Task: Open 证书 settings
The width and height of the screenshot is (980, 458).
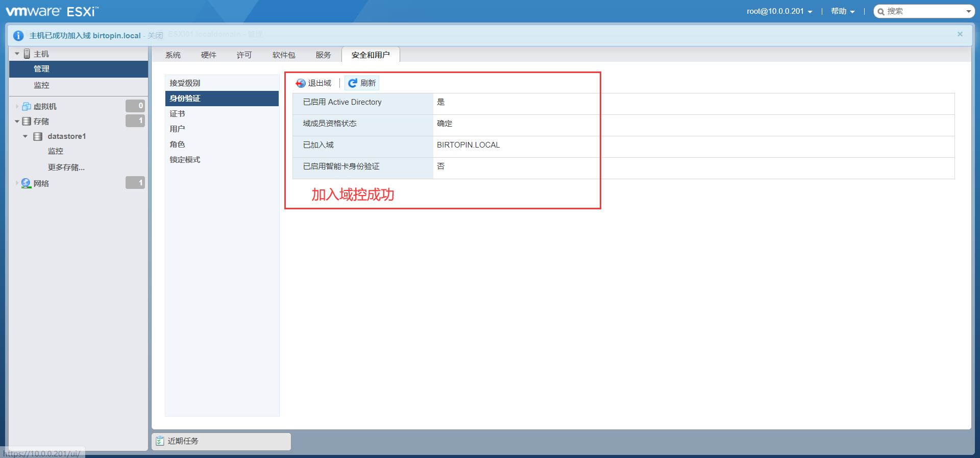Action: coord(222,114)
